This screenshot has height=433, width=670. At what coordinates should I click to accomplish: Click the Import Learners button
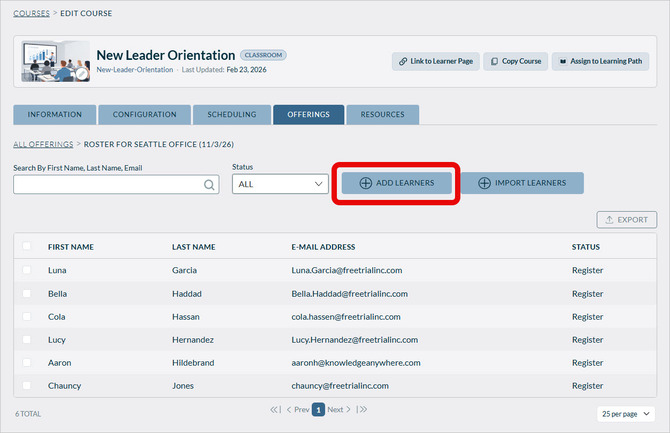(x=522, y=183)
